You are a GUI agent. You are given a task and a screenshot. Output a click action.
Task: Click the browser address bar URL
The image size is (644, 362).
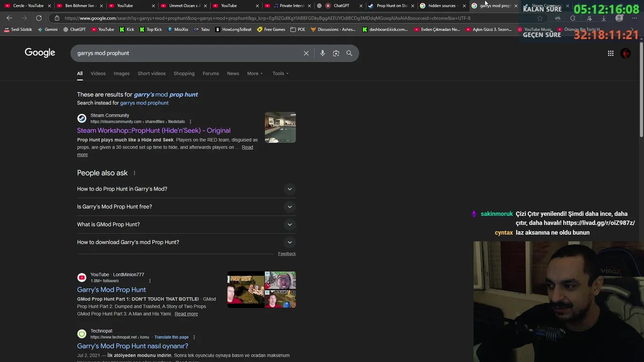click(x=268, y=18)
